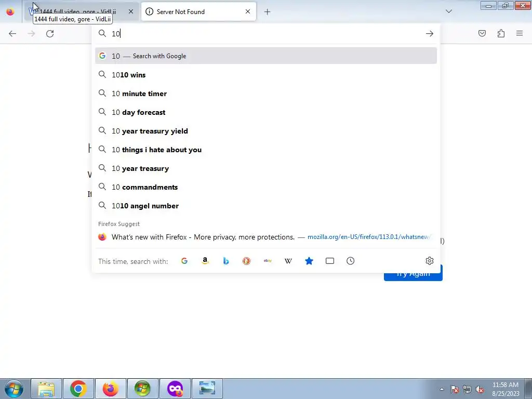Open the Action Center flag icon
The image size is (532, 399).
(455, 389)
